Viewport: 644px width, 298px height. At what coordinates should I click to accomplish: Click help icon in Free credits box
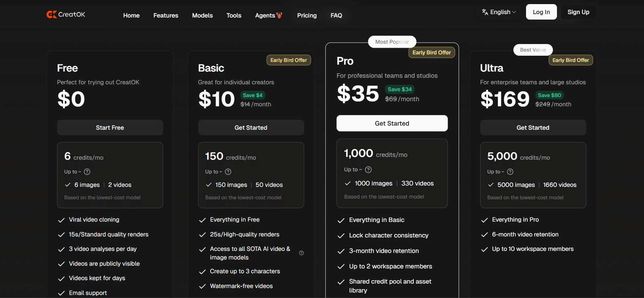[87, 172]
